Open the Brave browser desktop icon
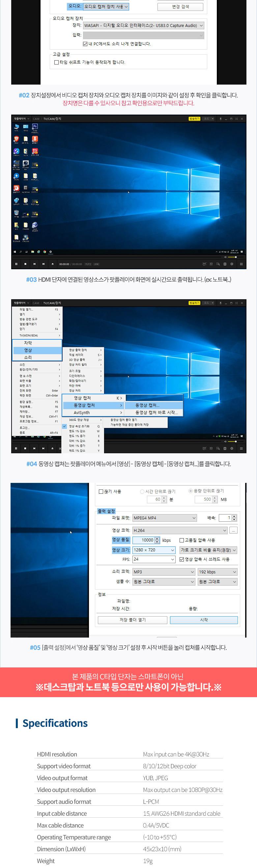This screenshot has height=868, width=257. (x=16, y=139)
